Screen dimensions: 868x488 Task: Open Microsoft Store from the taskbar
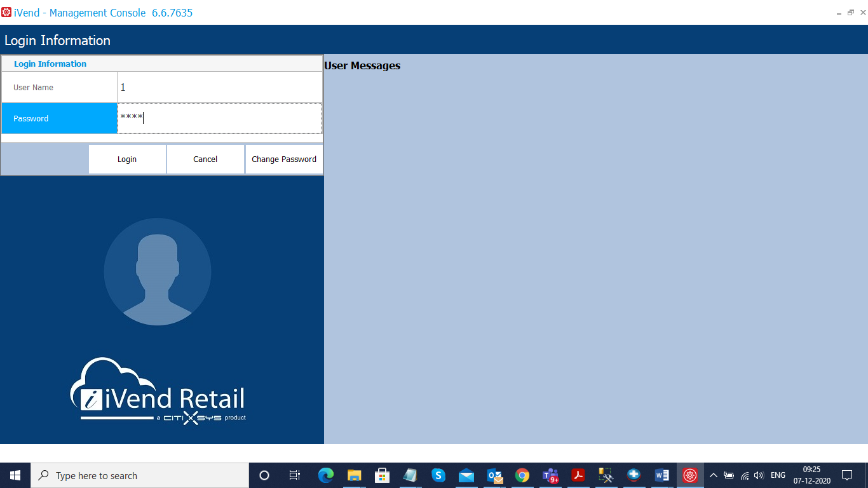(x=382, y=475)
